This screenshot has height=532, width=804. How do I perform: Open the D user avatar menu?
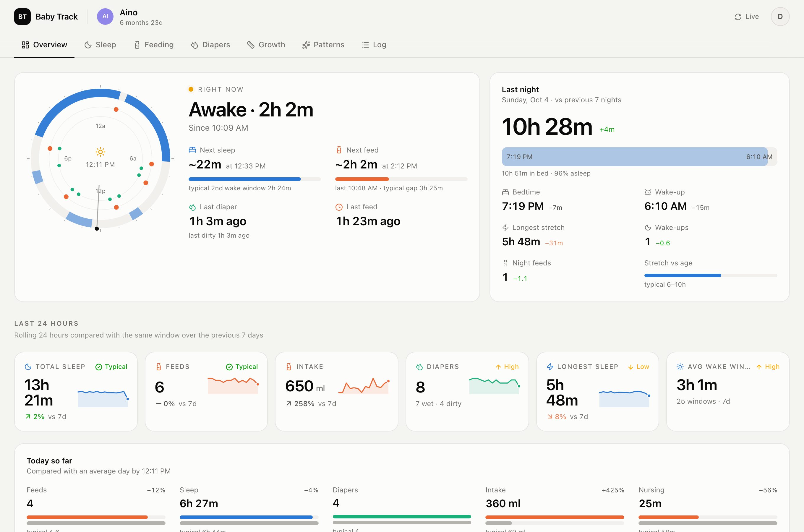click(x=780, y=17)
